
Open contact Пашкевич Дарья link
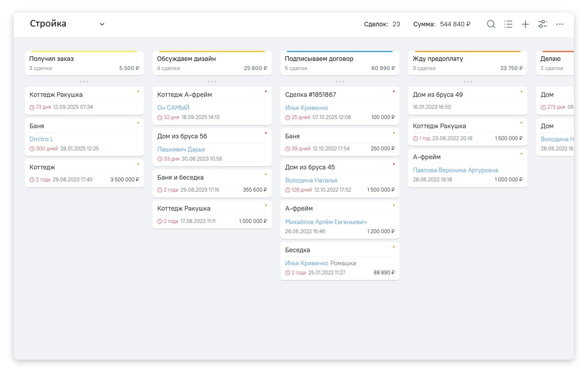(181, 149)
